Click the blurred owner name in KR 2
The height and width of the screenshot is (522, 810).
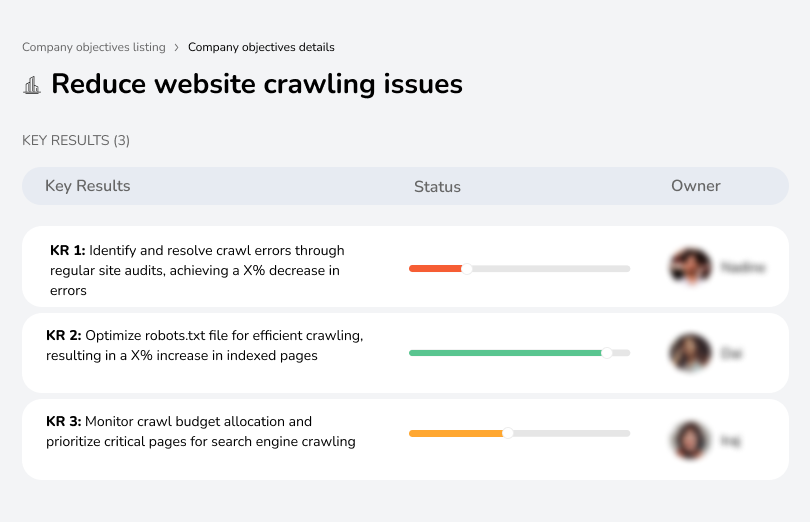pos(731,354)
